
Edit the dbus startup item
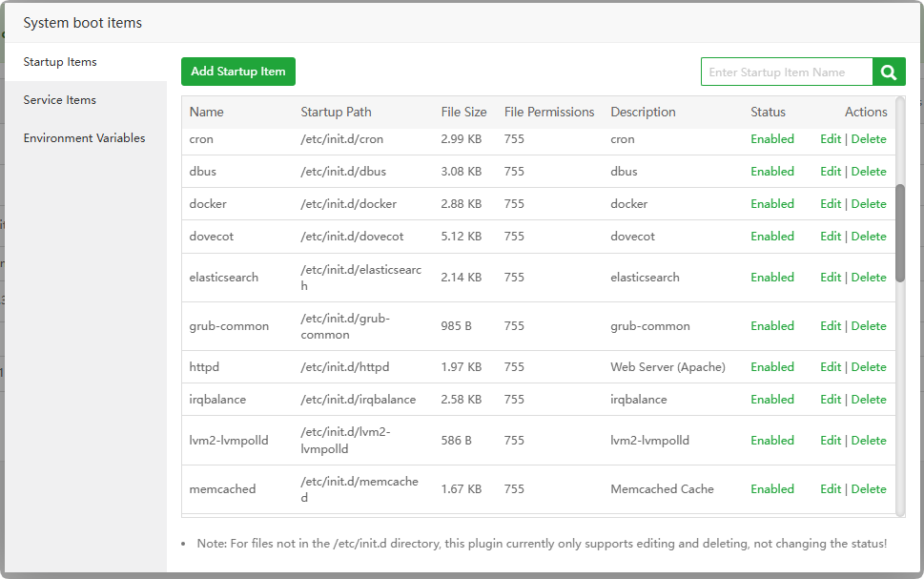point(831,172)
